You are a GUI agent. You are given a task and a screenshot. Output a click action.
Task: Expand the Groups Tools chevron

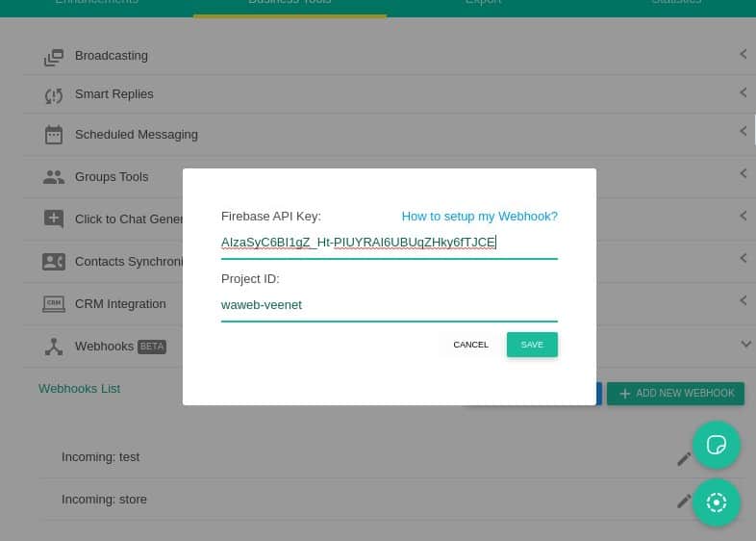click(743, 173)
